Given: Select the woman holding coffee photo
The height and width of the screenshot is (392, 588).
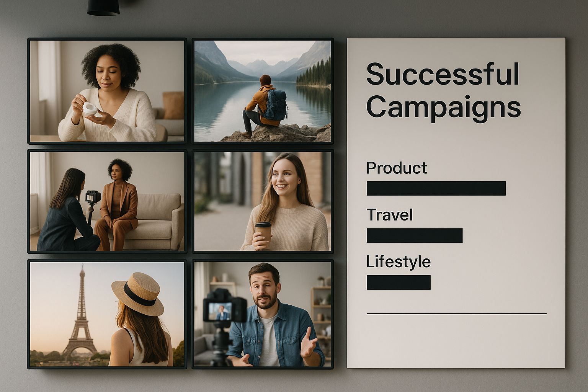Looking at the screenshot, I should click(x=262, y=201).
